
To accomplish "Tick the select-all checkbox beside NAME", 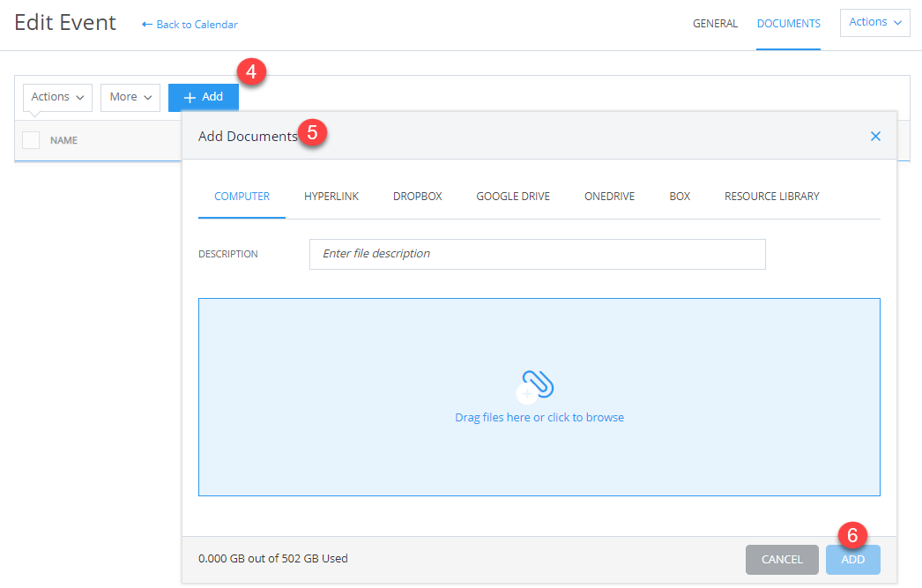I will point(31,140).
